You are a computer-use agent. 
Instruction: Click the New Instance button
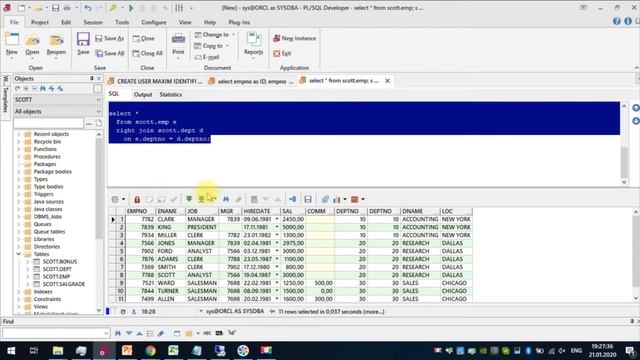(x=294, y=38)
